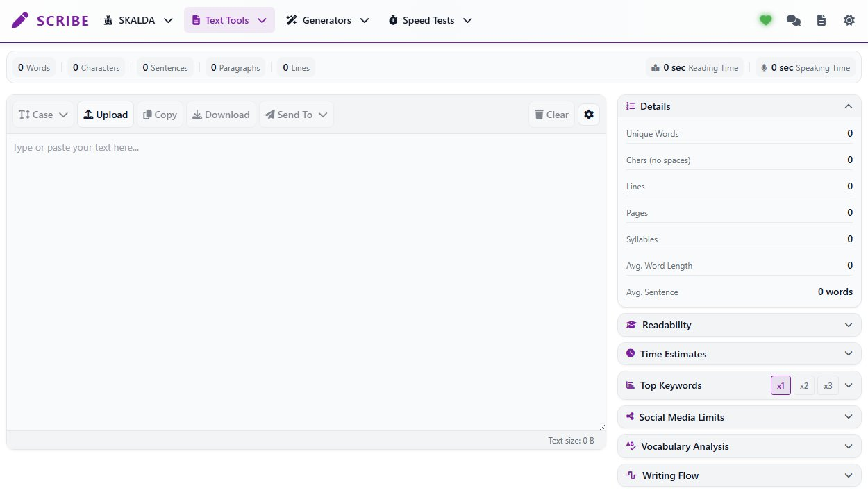Collapse the Details panel

pos(848,106)
